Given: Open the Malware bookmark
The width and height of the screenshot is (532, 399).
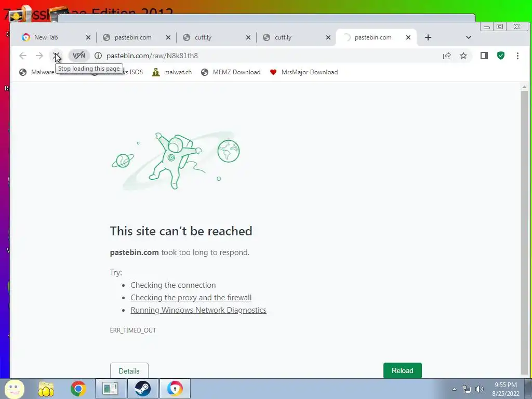Looking at the screenshot, I should 37,72.
